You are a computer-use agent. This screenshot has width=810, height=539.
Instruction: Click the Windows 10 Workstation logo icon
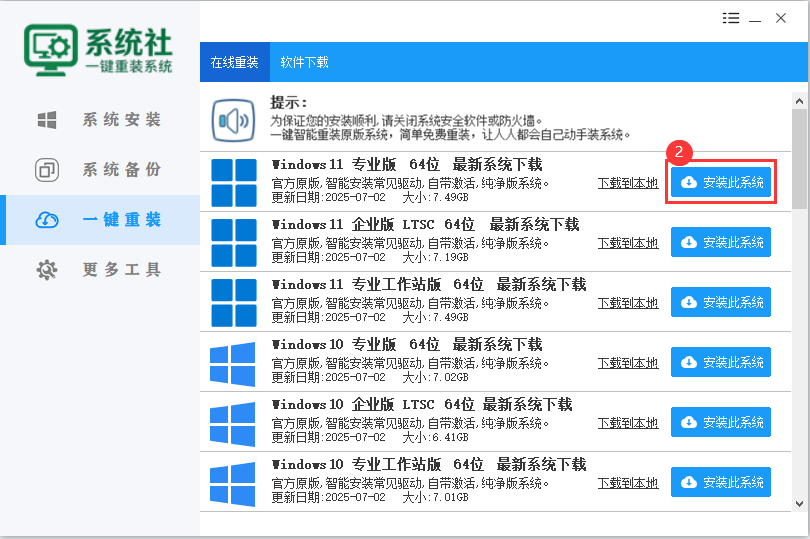[233, 483]
